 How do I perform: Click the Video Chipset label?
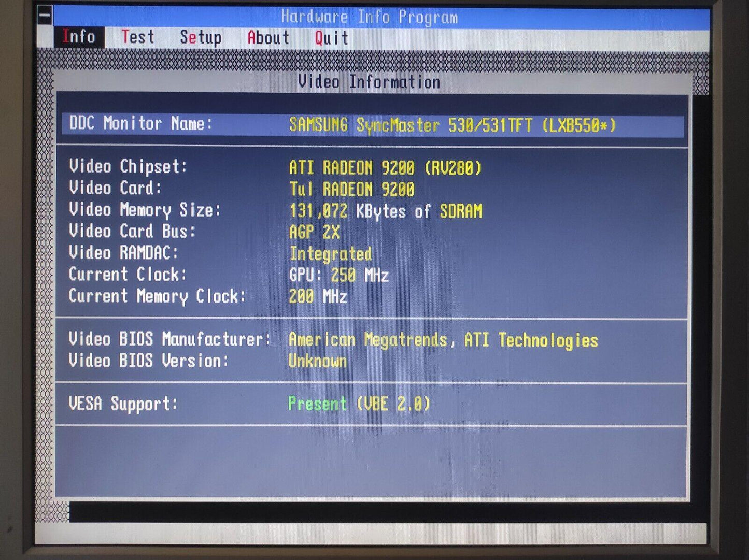click(x=128, y=167)
